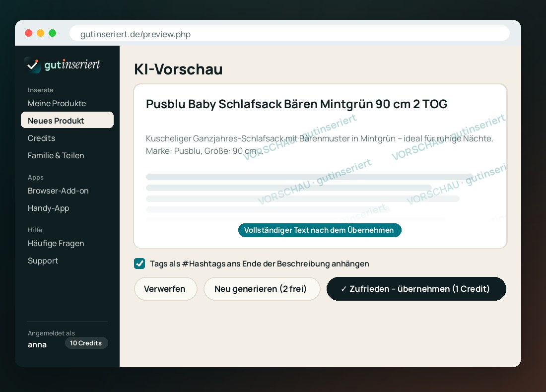The width and height of the screenshot is (546, 392).
Task: Click the Hilfe section header
Action: coord(35,230)
